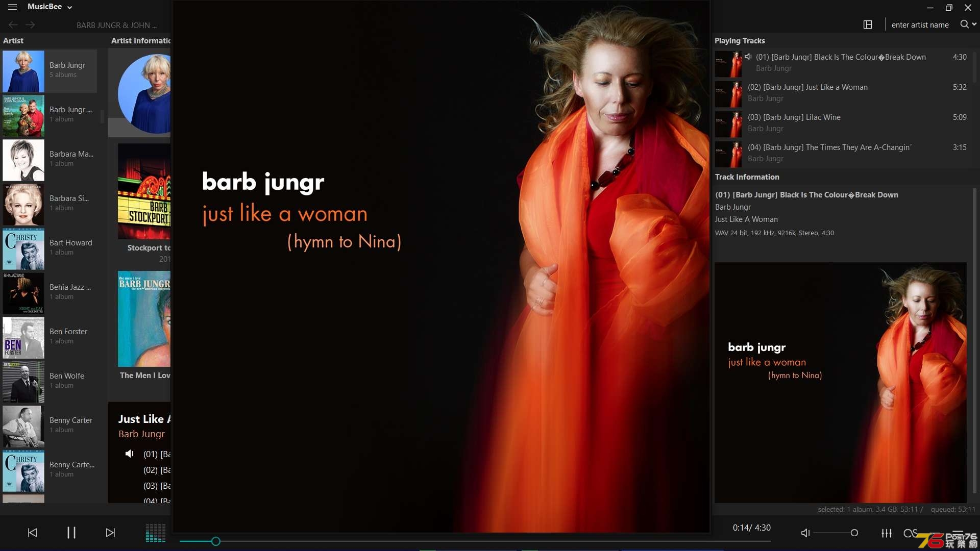Click the Playing Tracks panel header

click(740, 40)
